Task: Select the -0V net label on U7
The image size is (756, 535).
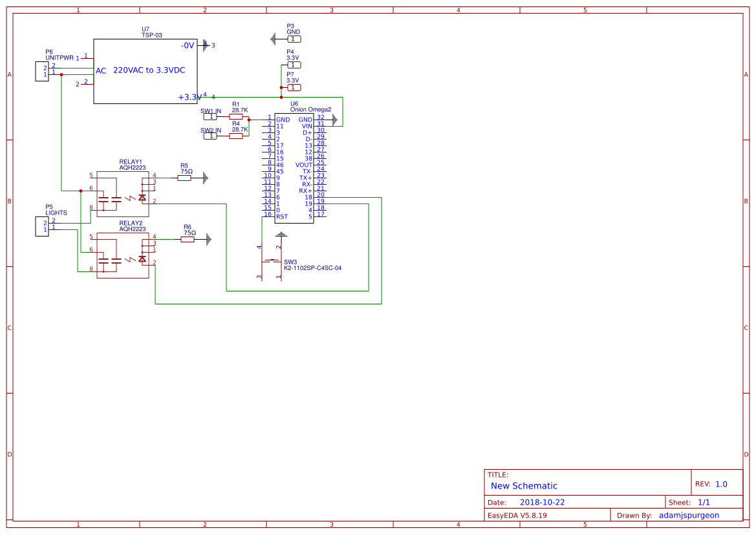Action: 186,45
